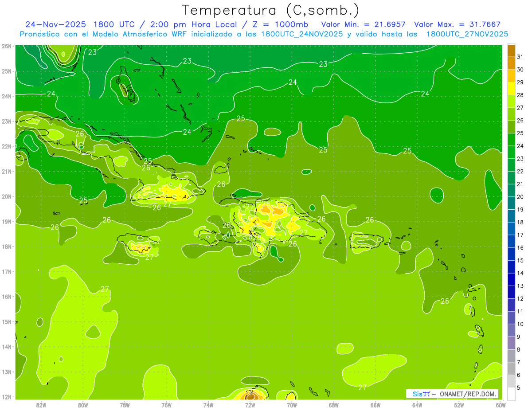Screen dimensions: 532x411
Task: Click the '25N' latitude axis label
Action: pyautogui.click(x=7, y=71)
